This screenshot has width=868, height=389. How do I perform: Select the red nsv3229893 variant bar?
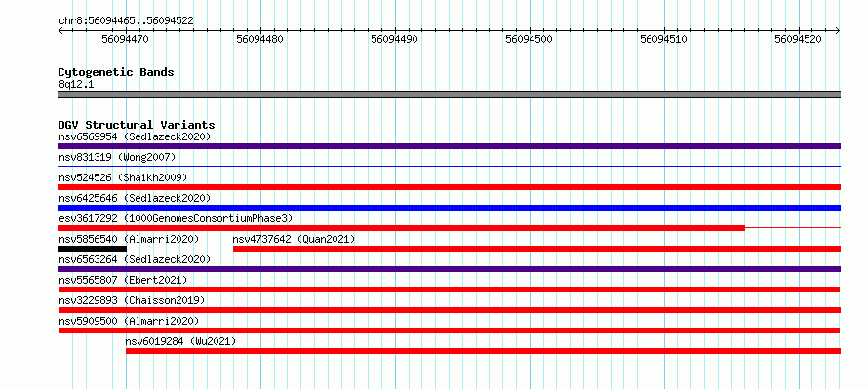449,310
